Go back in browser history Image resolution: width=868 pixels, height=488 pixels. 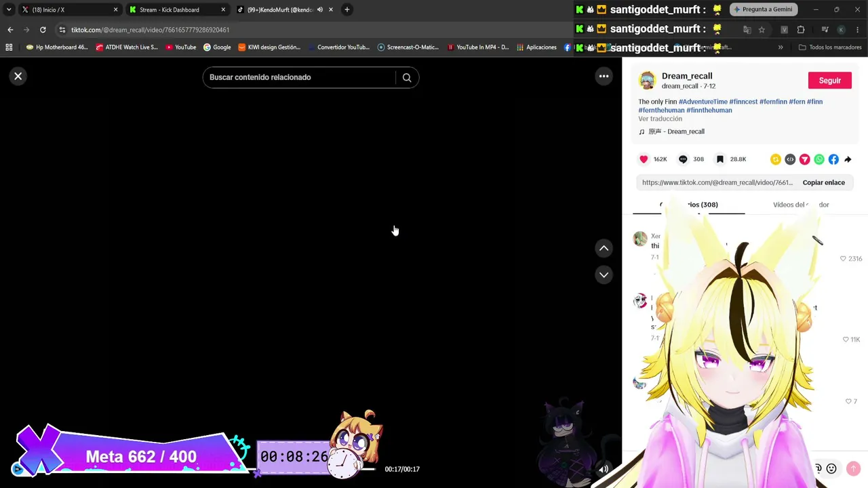click(10, 30)
